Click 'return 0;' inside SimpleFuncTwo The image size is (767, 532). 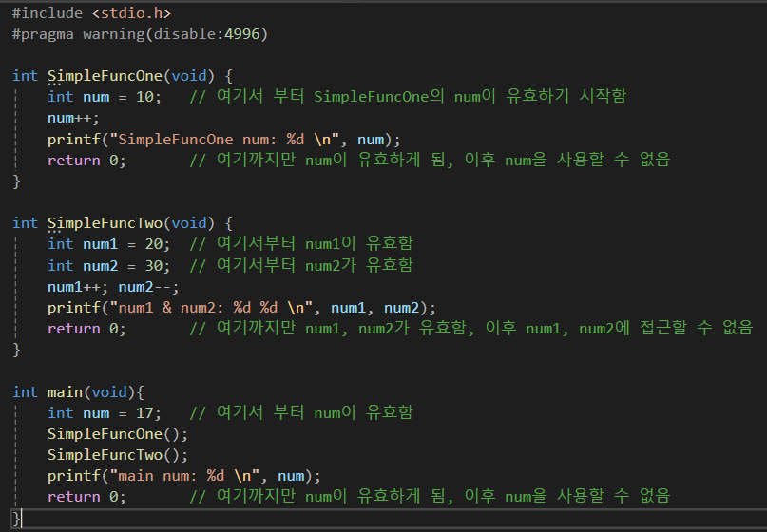pyautogui.click(x=86, y=329)
